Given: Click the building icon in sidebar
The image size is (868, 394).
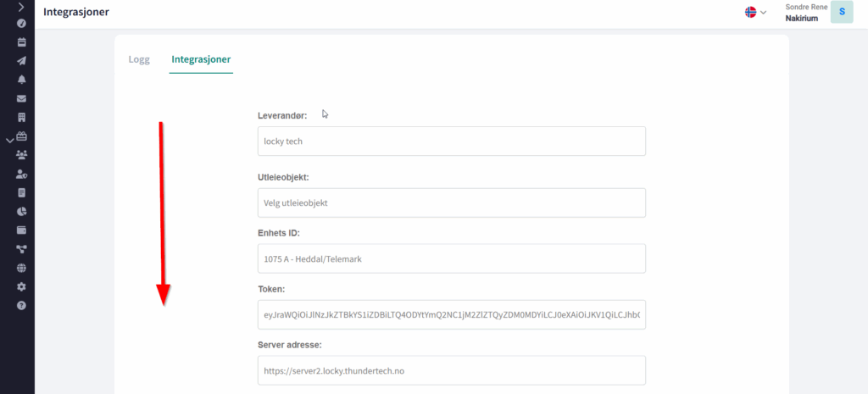Looking at the screenshot, I should coord(21,117).
